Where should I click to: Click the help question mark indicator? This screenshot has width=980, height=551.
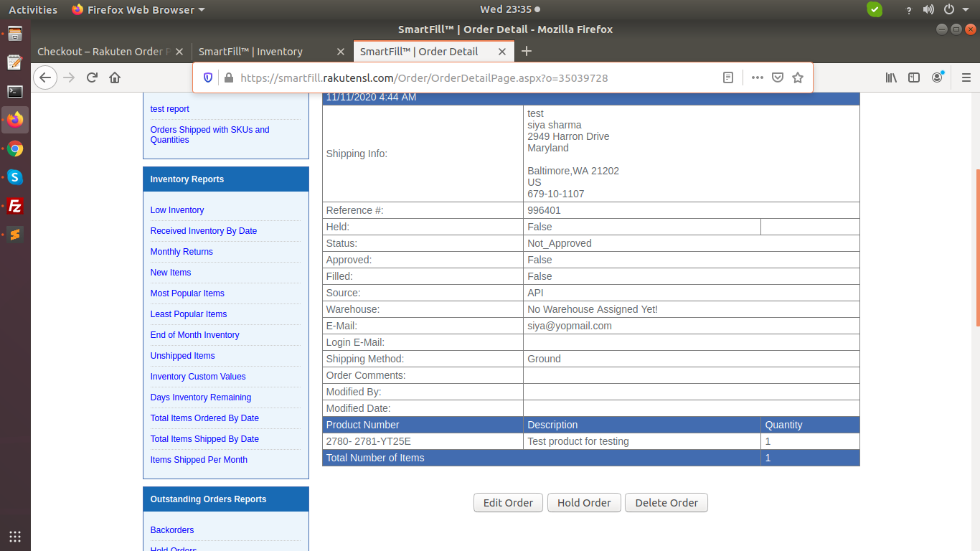(x=909, y=10)
